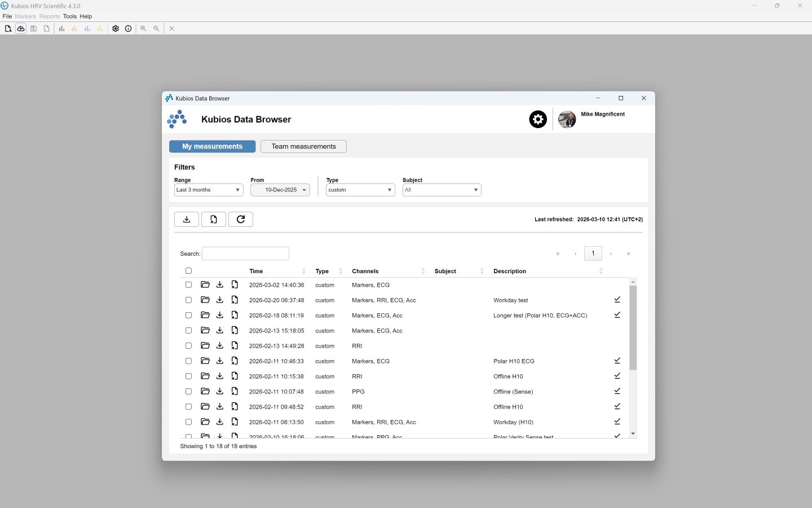Toggle the select-all checkbox in table header

[188, 271]
